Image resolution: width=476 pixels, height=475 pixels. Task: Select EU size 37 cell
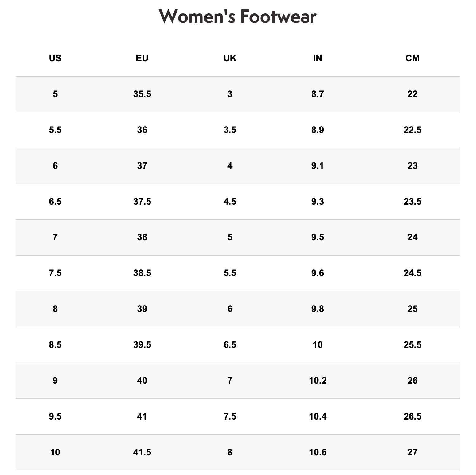tap(142, 166)
